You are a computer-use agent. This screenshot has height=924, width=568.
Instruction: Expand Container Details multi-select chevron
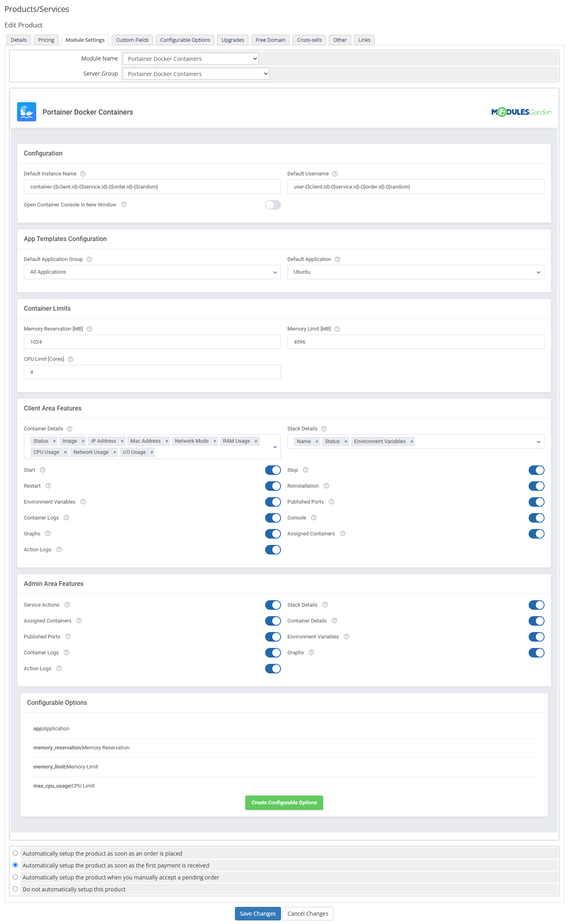coord(275,447)
